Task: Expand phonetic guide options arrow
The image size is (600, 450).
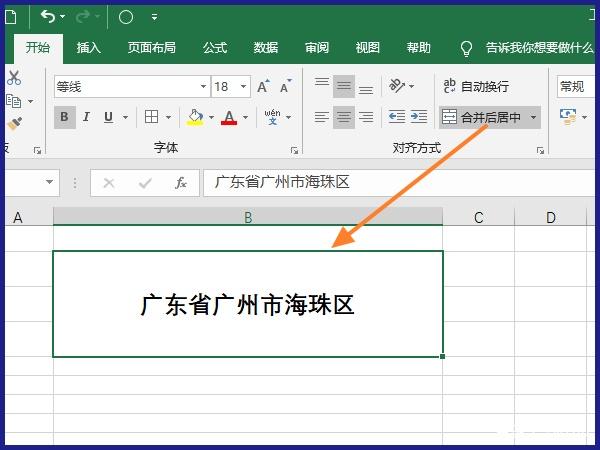Action: 289,117
